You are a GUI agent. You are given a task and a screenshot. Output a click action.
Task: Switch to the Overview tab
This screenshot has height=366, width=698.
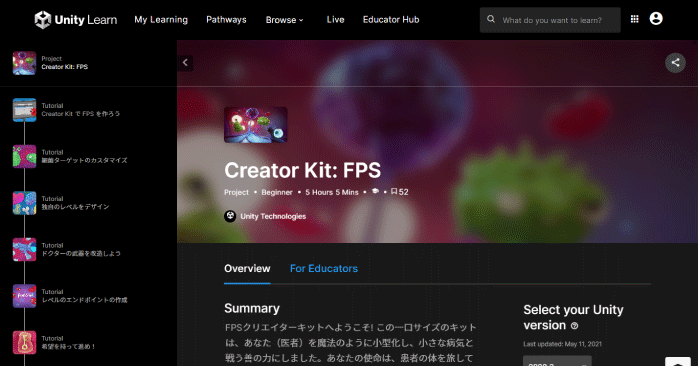tap(247, 268)
